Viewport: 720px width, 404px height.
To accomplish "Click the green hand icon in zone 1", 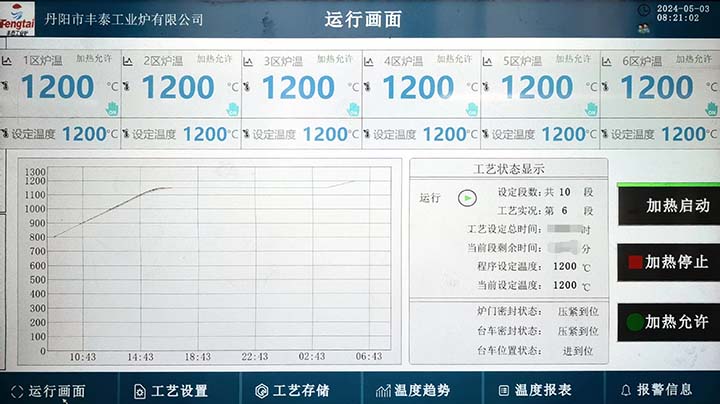I will [112, 106].
